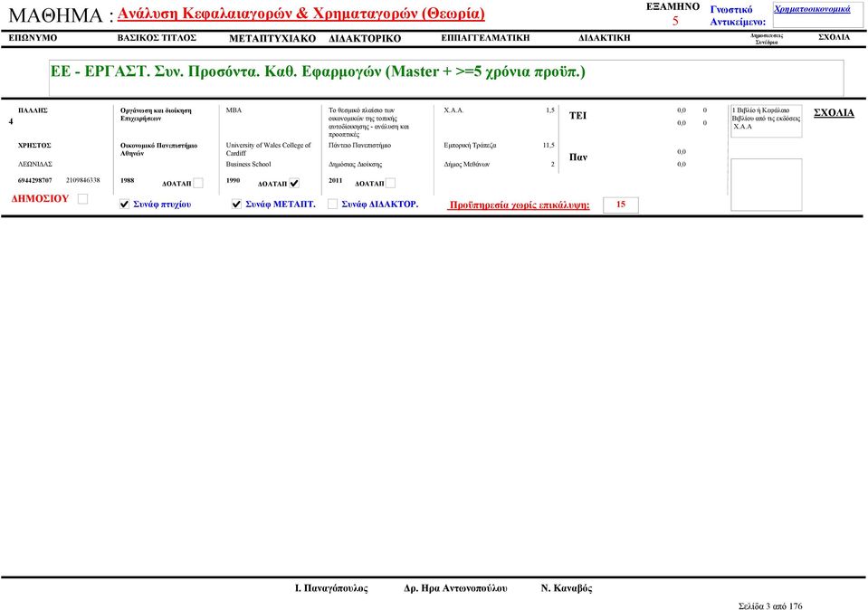This screenshot has width=868, height=610.
Task: Click the page indicator Σελίδα 3 από 176
Action: [x=770, y=606]
